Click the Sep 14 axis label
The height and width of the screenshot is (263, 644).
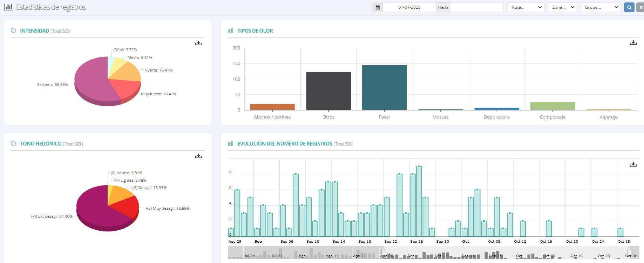point(339,241)
